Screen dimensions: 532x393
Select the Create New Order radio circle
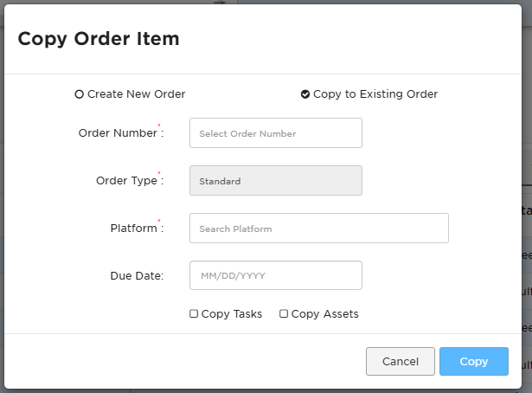[x=79, y=94]
